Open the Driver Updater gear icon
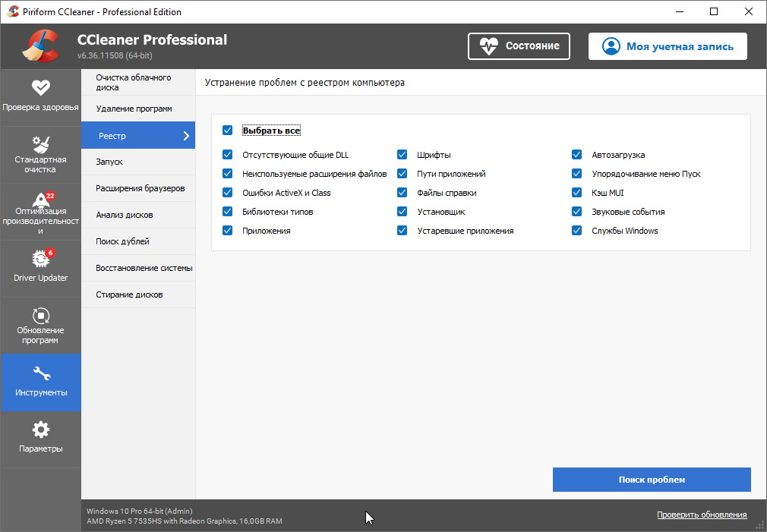This screenshot has width=767, height=532. pyautogui.click(x=40, y=259)
